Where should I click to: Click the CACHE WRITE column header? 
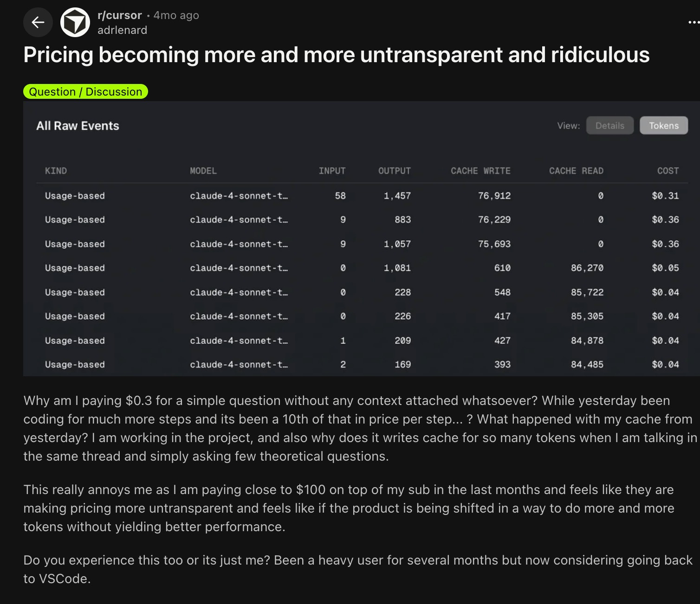click(480, 171)
